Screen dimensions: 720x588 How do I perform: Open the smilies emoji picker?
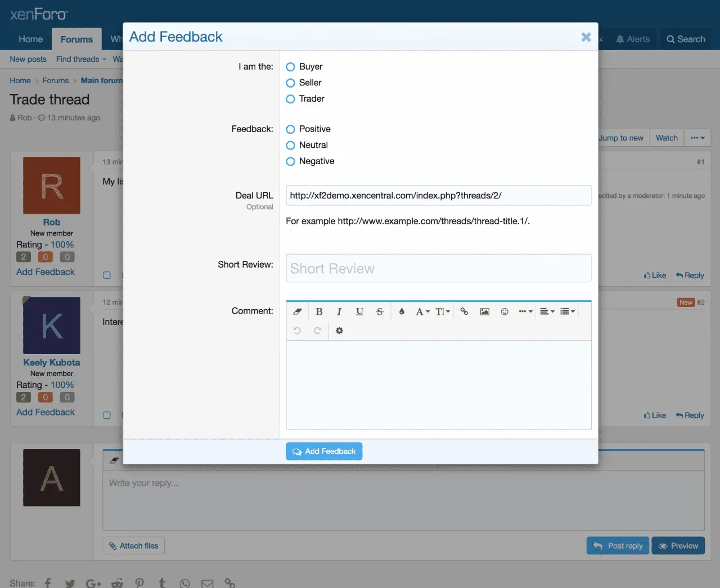[x=505, y=311]
